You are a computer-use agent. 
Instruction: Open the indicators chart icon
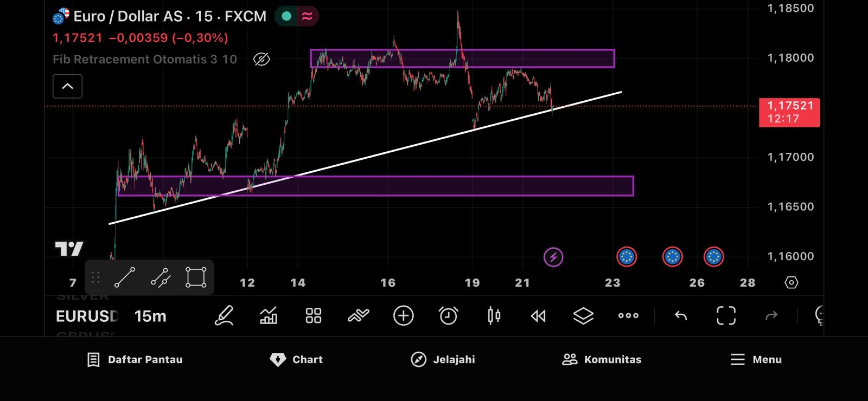pyautogui.click(x=269, y=315)
